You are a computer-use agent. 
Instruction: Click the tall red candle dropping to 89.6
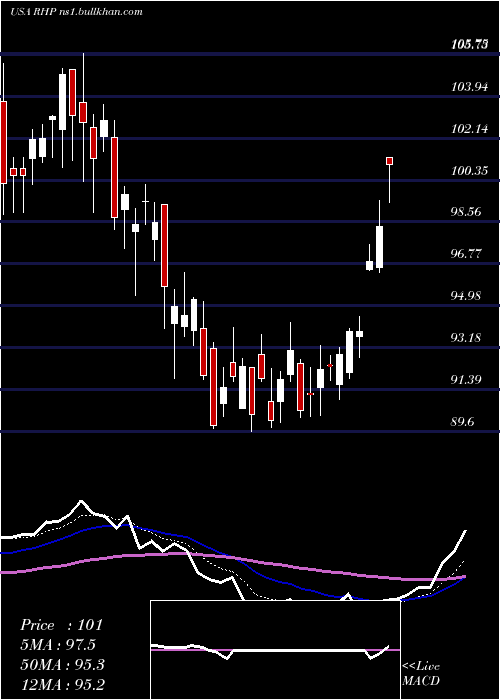213,387
